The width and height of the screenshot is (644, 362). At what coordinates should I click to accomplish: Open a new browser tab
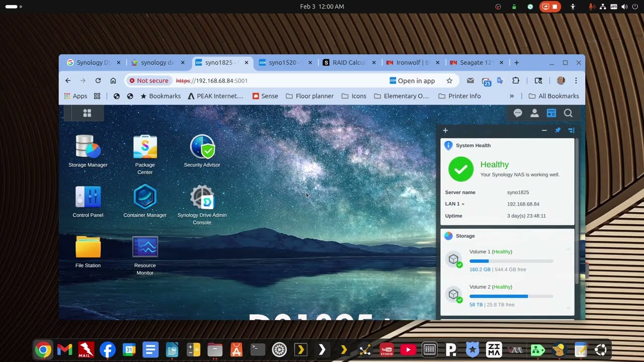point(516,63)
